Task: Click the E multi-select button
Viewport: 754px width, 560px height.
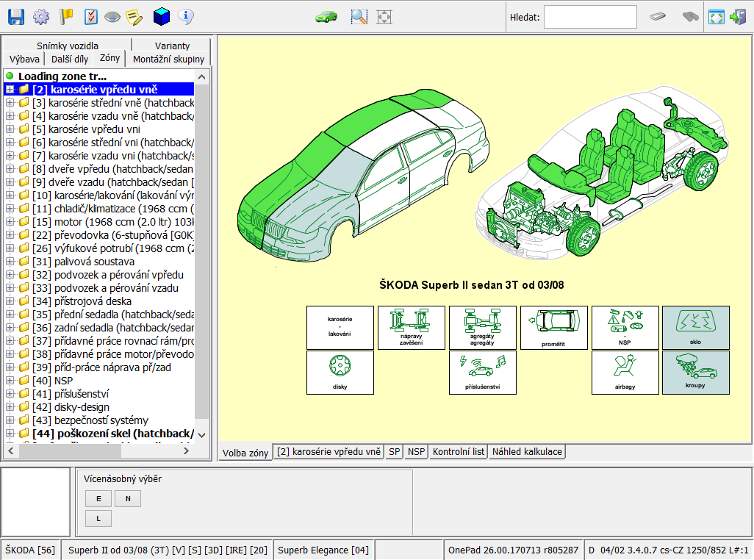Action: (98, 498)
